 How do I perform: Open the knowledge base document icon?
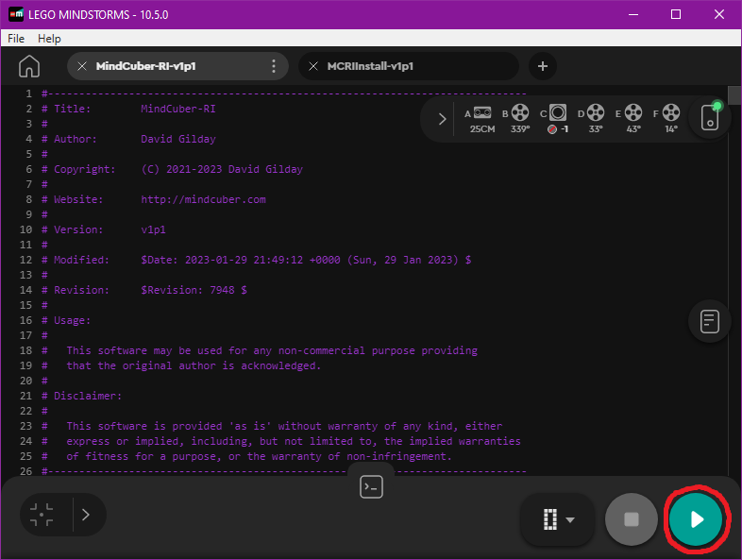click(x=710, y=321)
